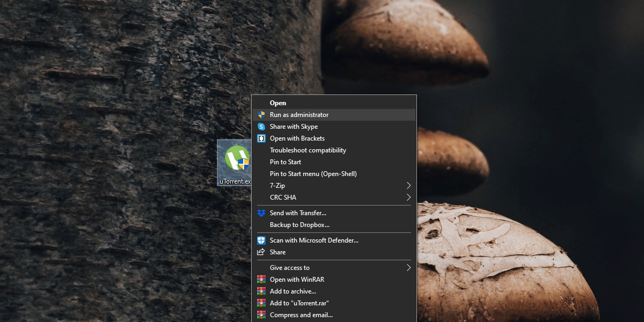The width and height of the screenshot is (644, 322).
Task: Select Run as administrator
Action: click(x=334, y=115)
